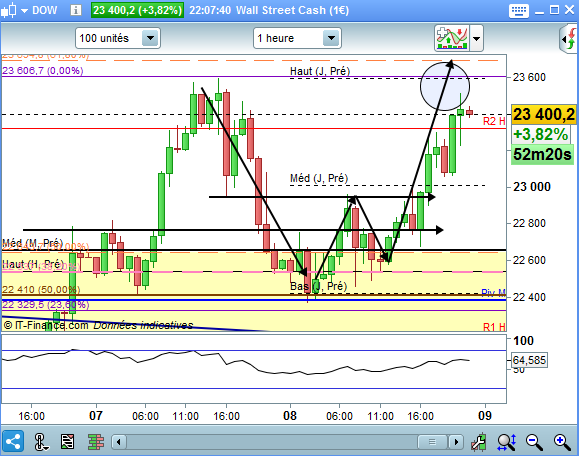The image size is (579, 456).
Task: Open the instrument info icon
Action: click(76, 10)
